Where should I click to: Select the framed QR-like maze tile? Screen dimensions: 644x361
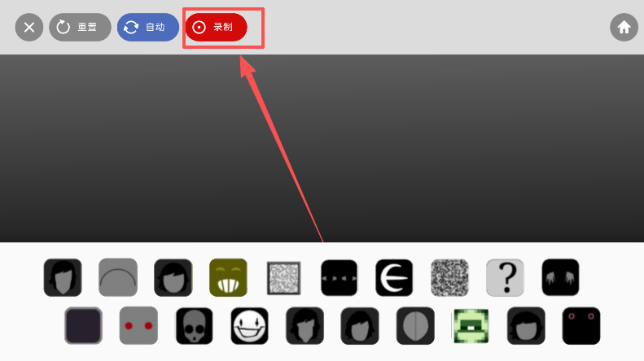coord(284,278)
